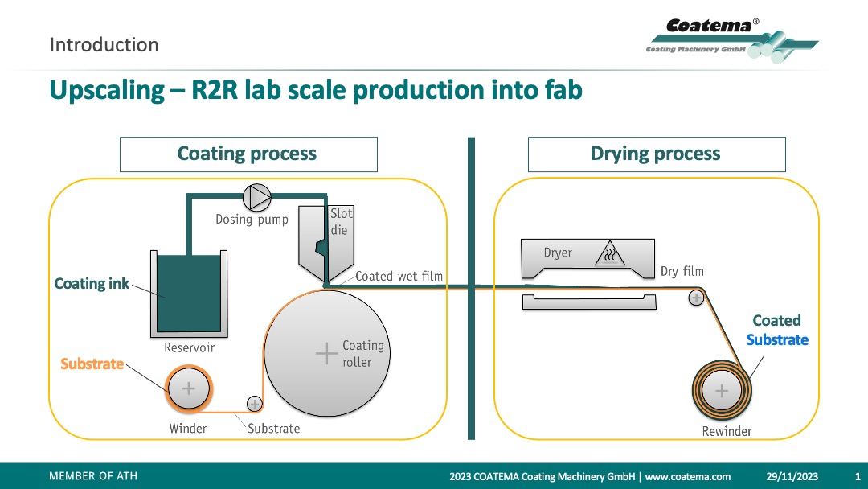868x489 pixels.
Task: Select the Coated label above blue Substrate
Action: [x=776, y=321]
